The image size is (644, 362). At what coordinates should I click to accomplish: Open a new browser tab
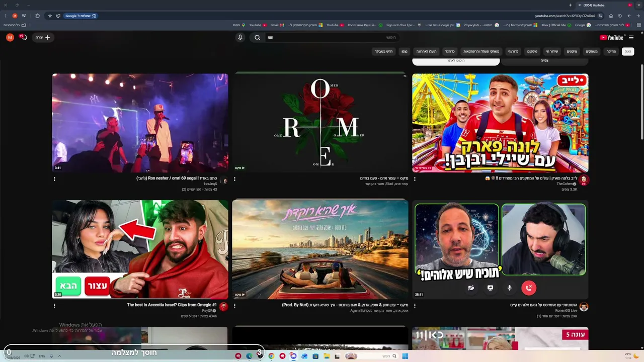pyautogui.click(x=570, y=5)
